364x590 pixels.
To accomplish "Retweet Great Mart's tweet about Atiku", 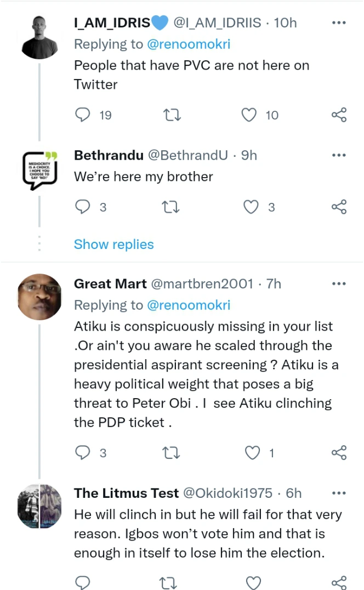I will pyautogui.click(x=173, y=452).
